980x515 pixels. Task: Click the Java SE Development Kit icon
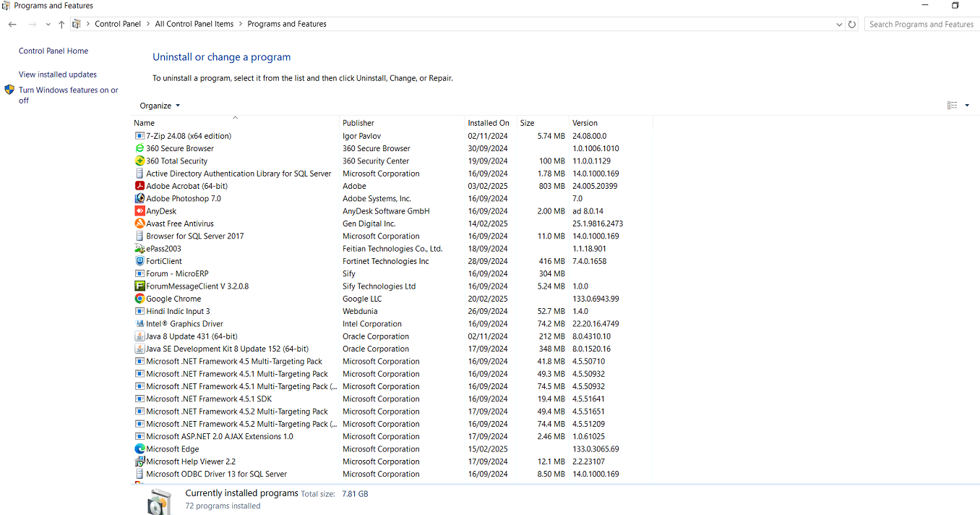click(139, 349)
